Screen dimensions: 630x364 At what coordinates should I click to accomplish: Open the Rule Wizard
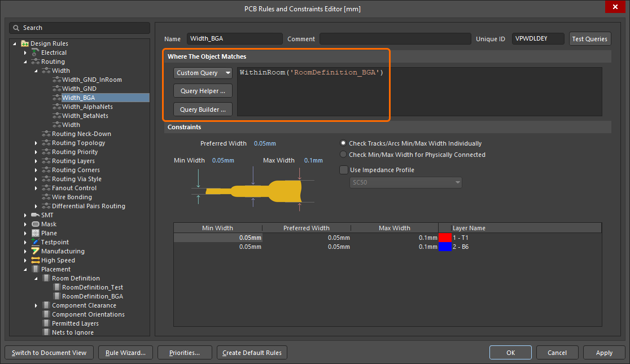(x=125, y=353)
